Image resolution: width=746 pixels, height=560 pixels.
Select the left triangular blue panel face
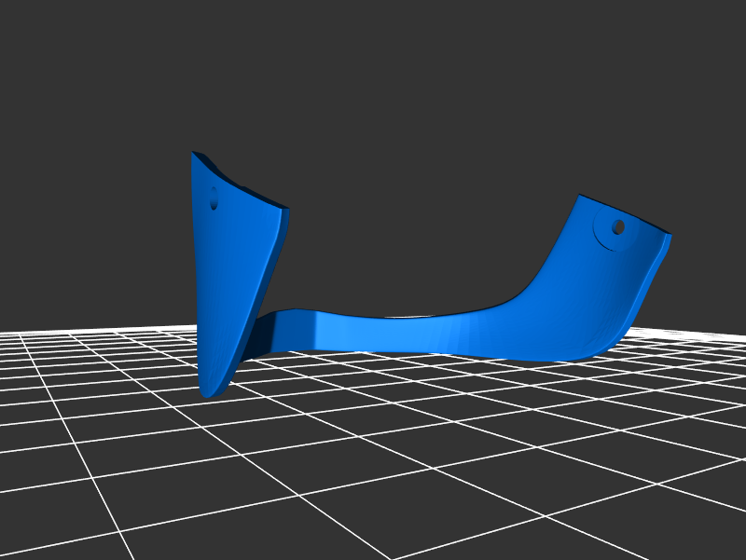(228, 270)
